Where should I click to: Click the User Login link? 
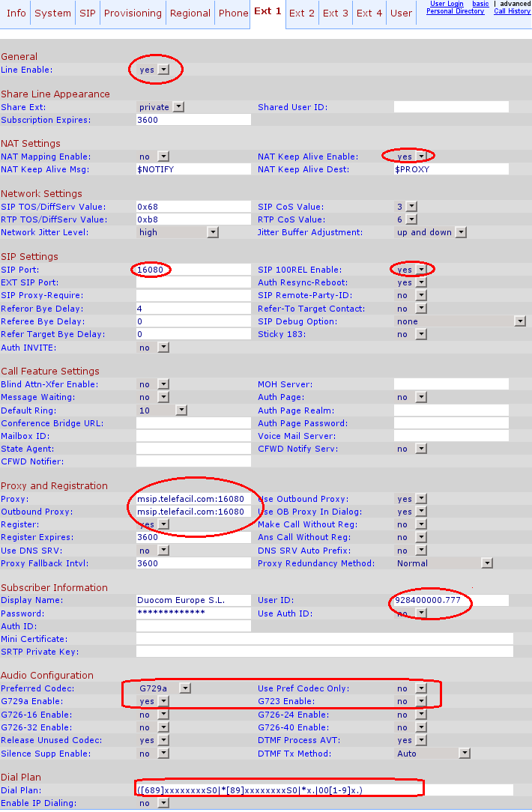447,4
